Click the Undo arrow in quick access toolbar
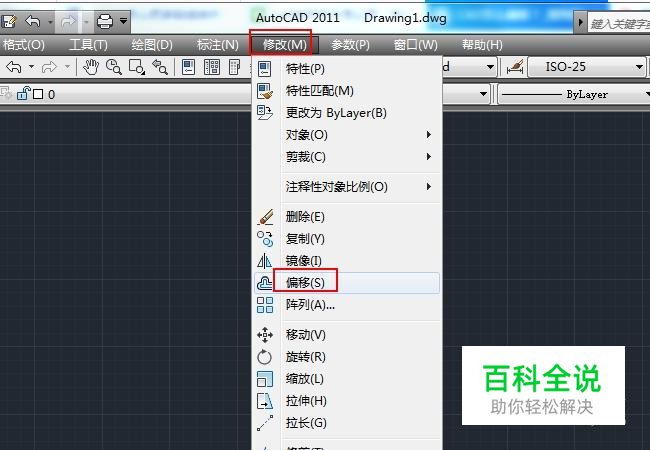Screen dimensions: 650x450 pos(33,21)
